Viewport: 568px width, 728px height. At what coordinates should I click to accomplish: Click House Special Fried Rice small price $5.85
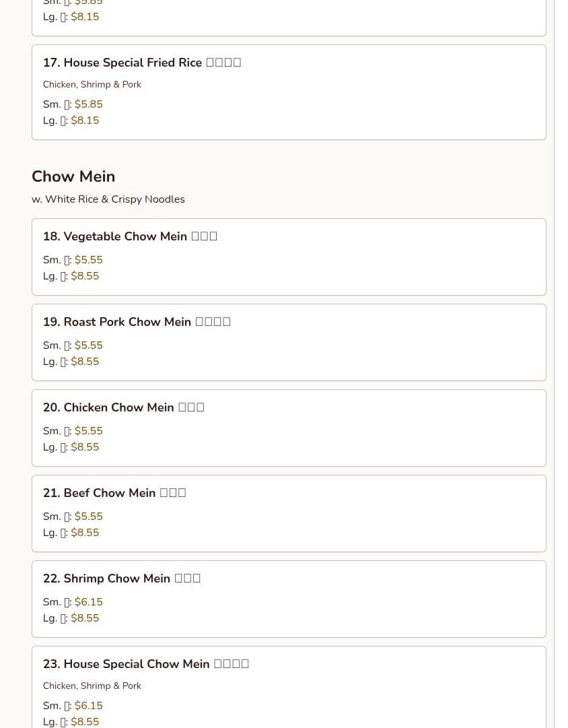89,104
